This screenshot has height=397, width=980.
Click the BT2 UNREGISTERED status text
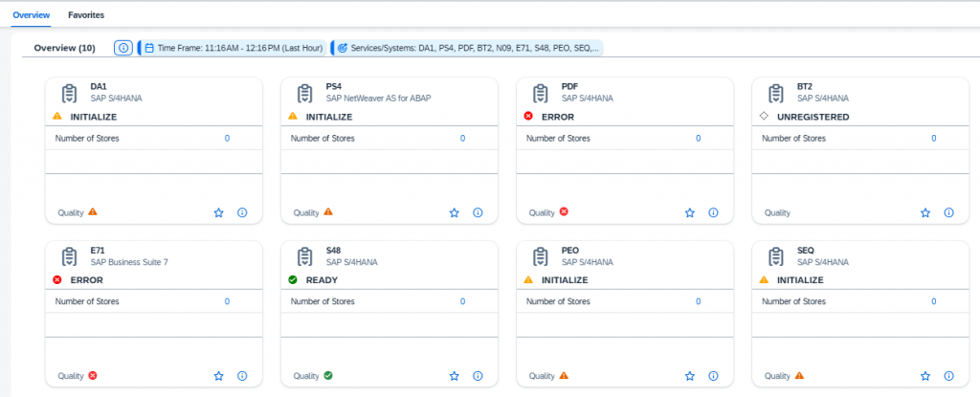click(x=813, y=117)
